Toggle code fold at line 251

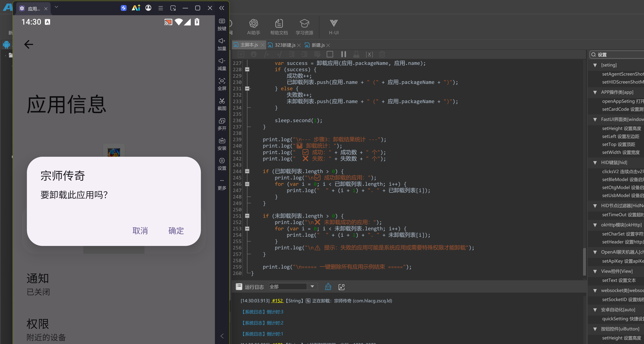247,216
